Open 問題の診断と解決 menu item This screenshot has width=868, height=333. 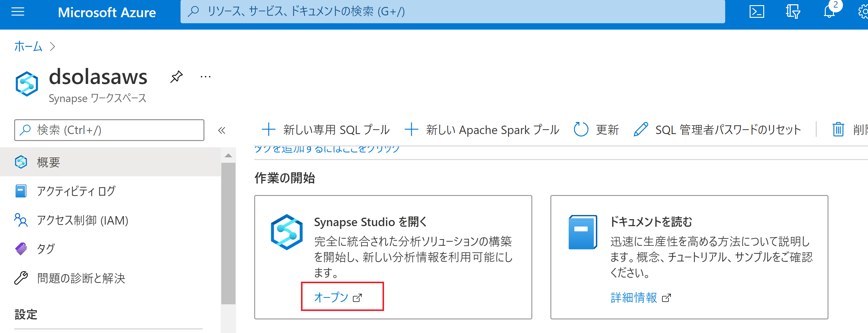click(81, 278)
